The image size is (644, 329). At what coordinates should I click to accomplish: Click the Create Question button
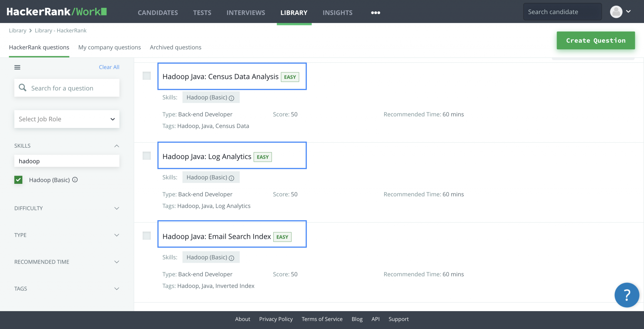596,40
